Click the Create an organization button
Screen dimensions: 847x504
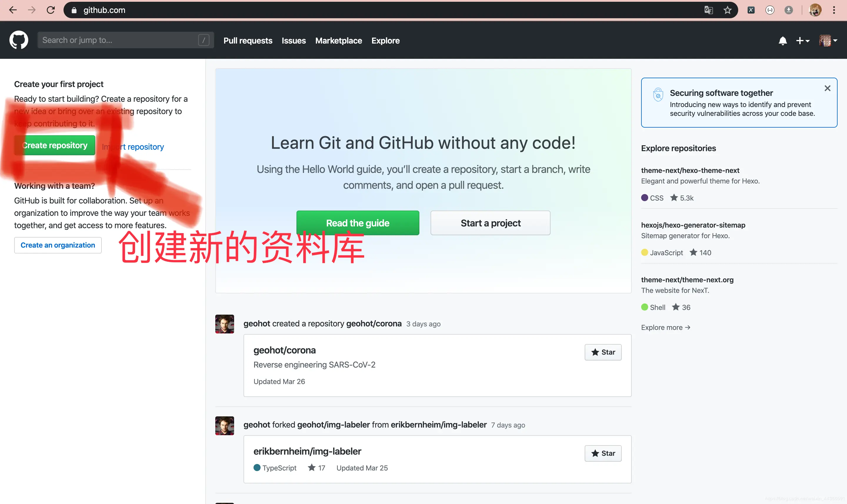click(x=58, y=245)
